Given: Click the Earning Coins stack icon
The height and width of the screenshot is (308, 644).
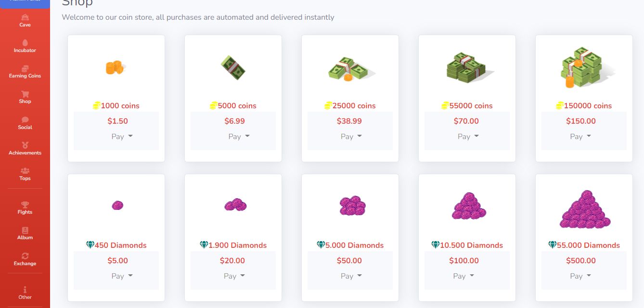Looking at the screenshot, I should (25, 68).
